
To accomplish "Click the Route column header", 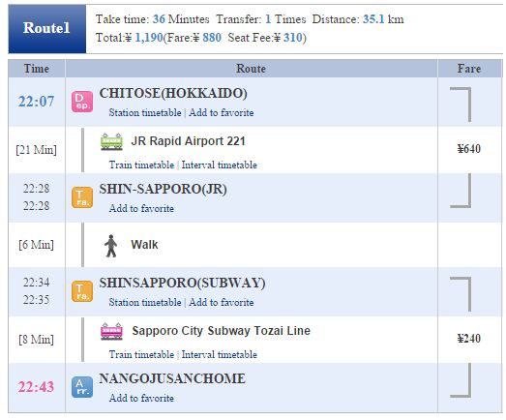I will click(x=251, y=69).
